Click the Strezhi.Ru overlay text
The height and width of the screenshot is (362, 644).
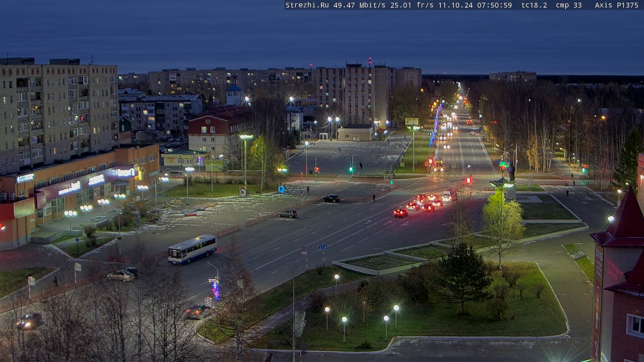307,5
